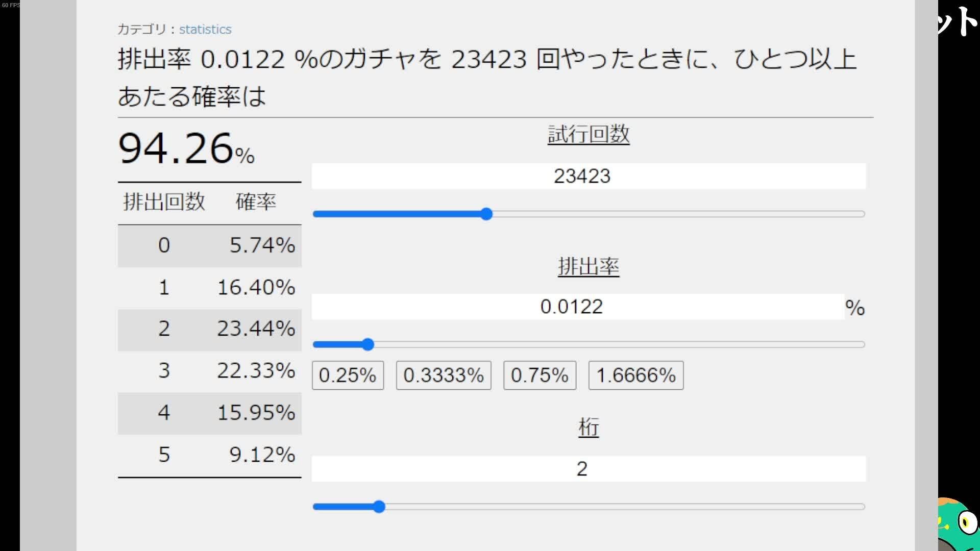The height and width of the screenshot is (551, 980).
Task: Select the 0.3333% preset rate button
Action: [443, 375]
